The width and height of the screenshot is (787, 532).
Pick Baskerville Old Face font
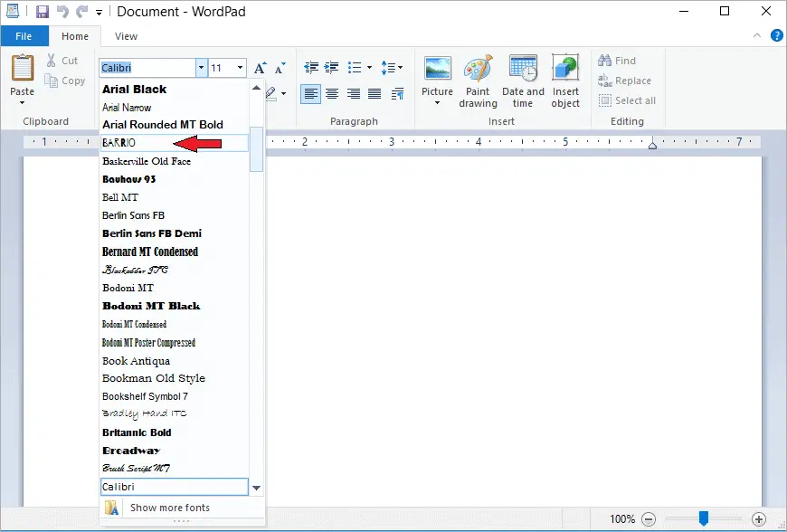[x=174, y=161]
